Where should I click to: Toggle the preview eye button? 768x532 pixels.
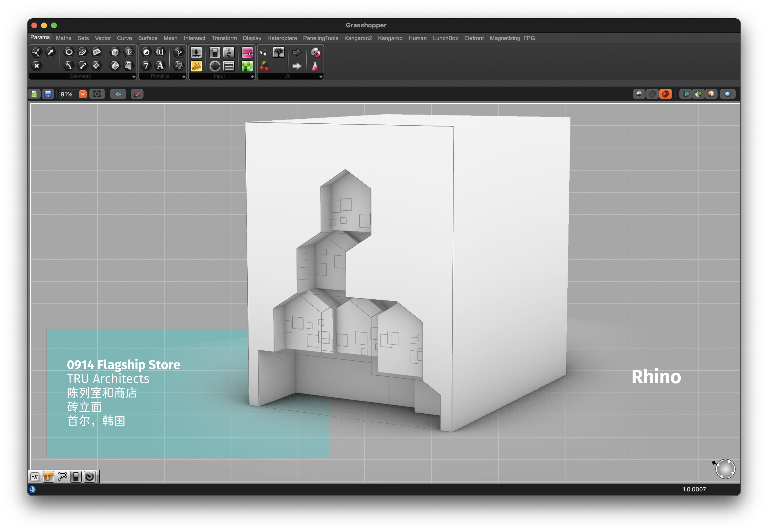point(118,94)
